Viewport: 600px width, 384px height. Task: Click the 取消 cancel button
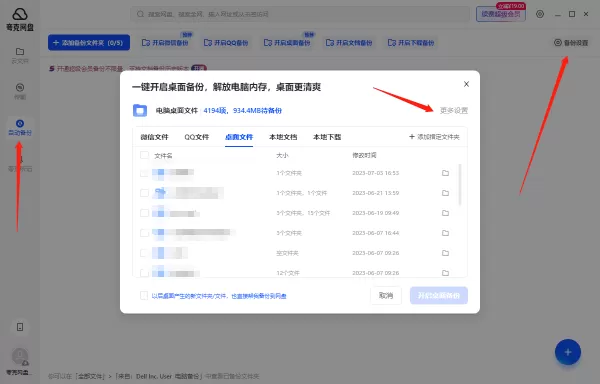click(x=386, y=295)
